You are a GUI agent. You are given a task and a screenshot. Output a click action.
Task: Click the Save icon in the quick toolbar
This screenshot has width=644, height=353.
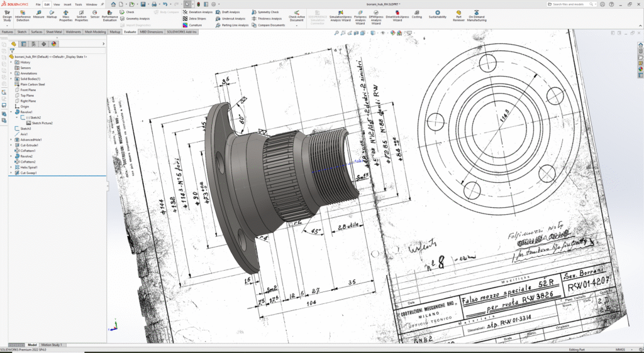(x=143, y=4)
